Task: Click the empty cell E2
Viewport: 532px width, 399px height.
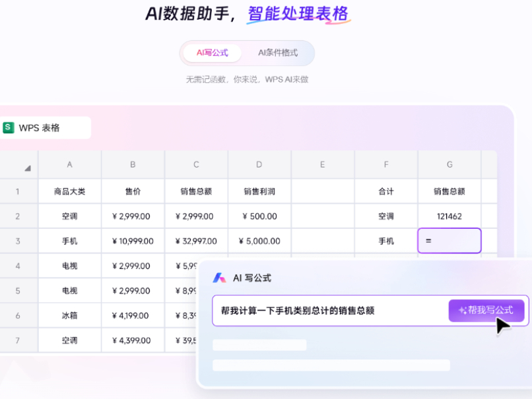Action: [323, 216]
